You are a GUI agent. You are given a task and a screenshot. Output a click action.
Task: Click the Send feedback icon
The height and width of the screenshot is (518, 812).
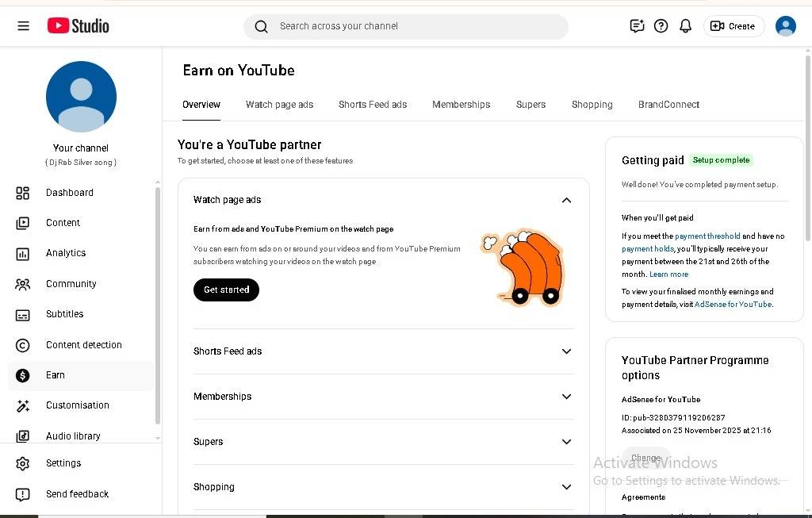coord(23,494)
